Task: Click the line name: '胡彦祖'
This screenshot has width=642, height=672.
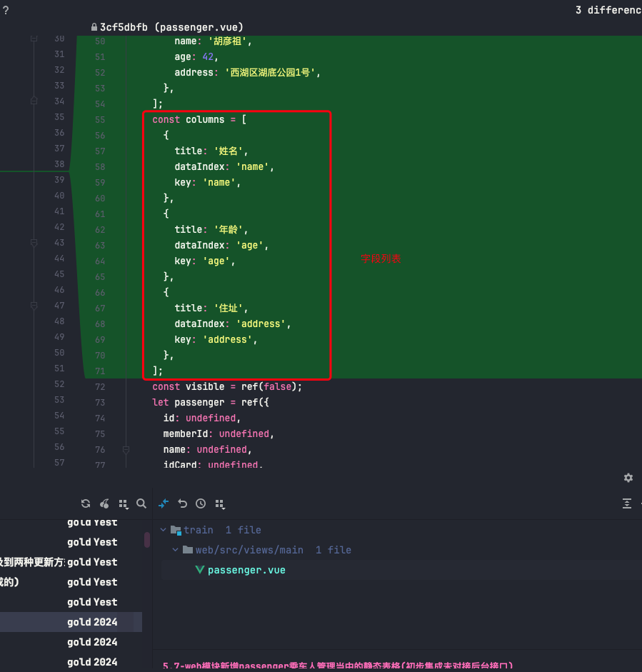Action: (213, 41)
